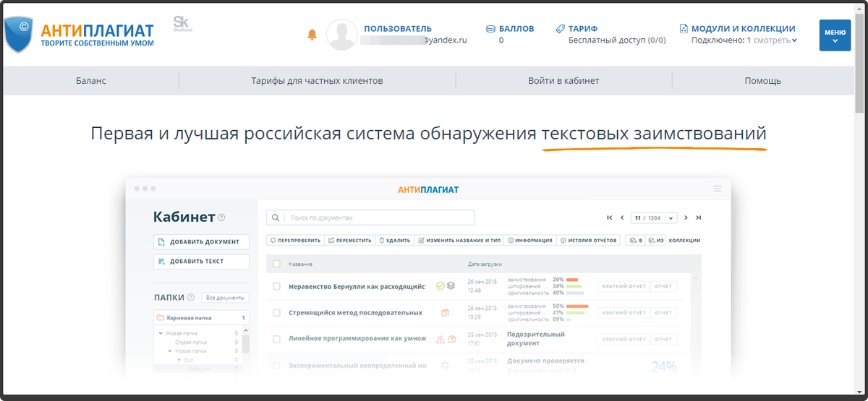Click warning triangle on Линейное программирование row
The height and width of the screenshot is (401, 868).
click(x=441, y=339)
